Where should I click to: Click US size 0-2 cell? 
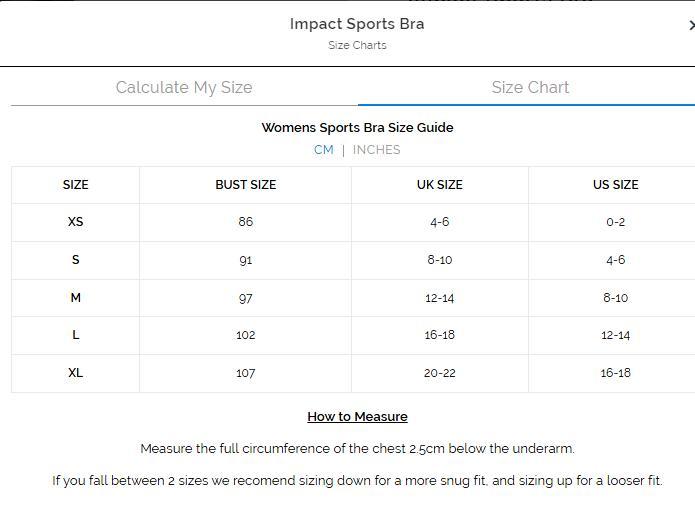click(615, 222)
